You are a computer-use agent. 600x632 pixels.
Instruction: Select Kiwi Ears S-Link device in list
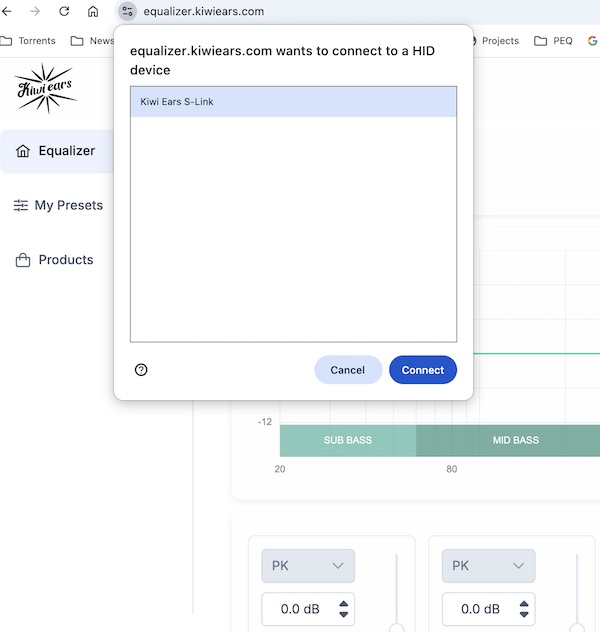click(293, 102)
